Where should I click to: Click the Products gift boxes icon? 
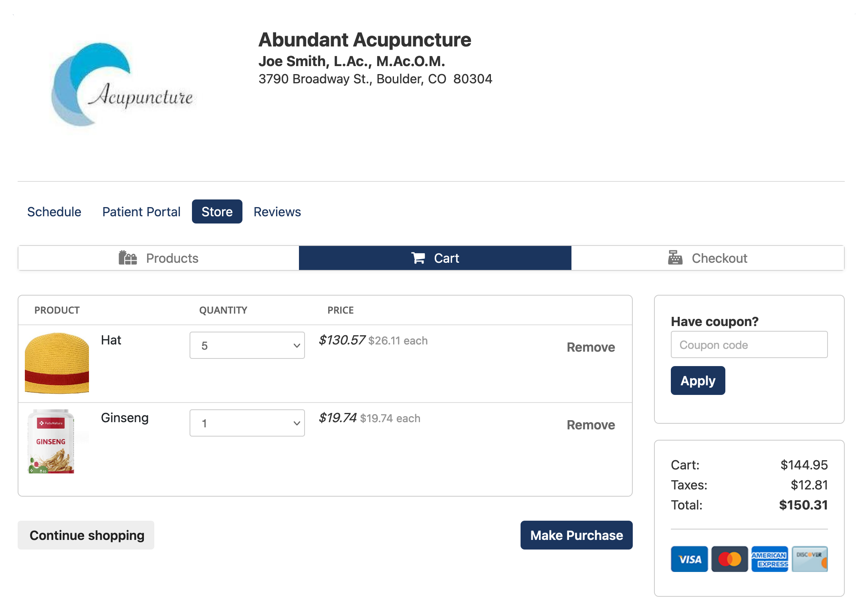pos(128,258)
